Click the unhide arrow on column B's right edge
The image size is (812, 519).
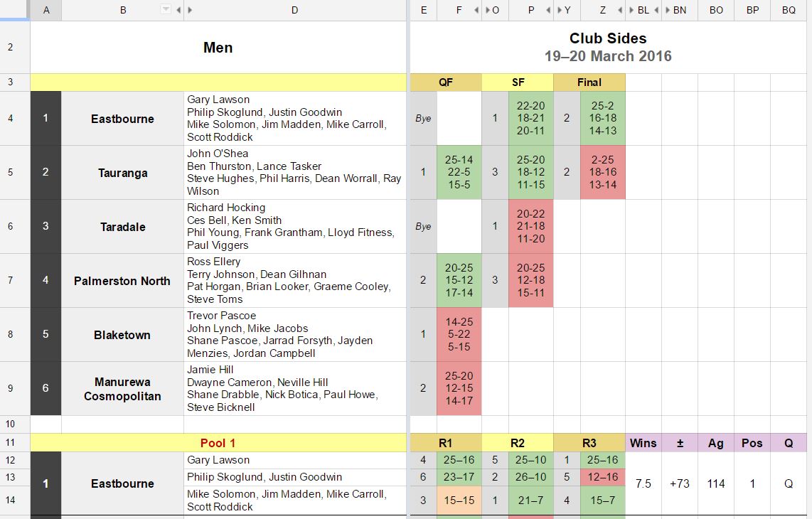click(178, 10)
